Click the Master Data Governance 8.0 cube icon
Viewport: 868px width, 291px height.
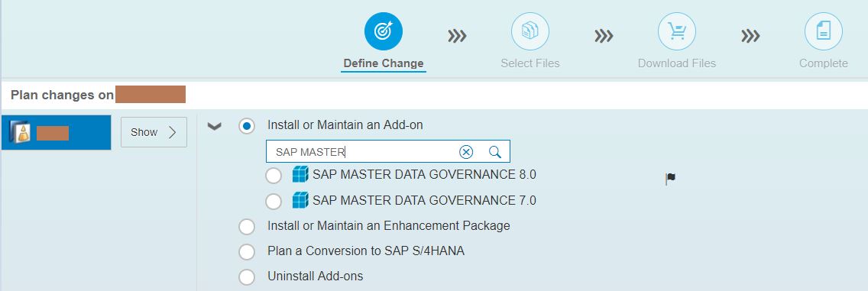click(x=300, y=175)
